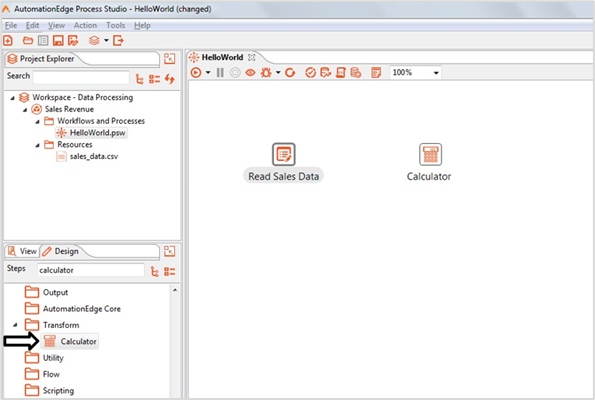The image size is (595, 400).
Task: Click the list view icon beside Steps field
Action: (170, 271)
